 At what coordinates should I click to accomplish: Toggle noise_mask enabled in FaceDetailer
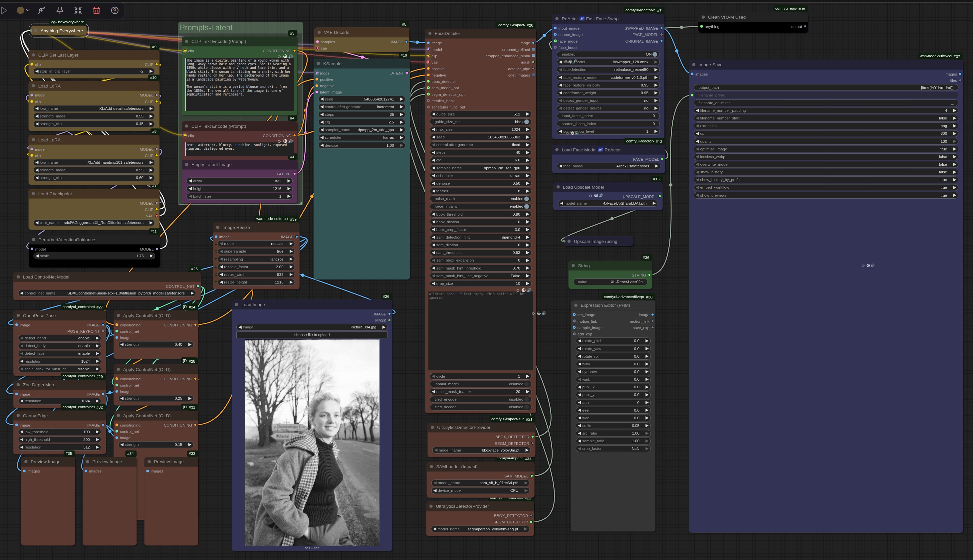526,199
